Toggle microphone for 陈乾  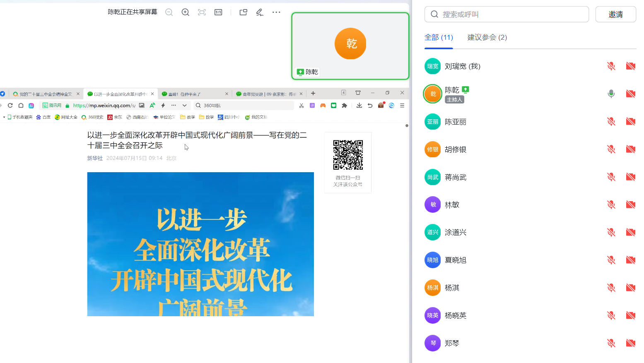tap(611, 94)
